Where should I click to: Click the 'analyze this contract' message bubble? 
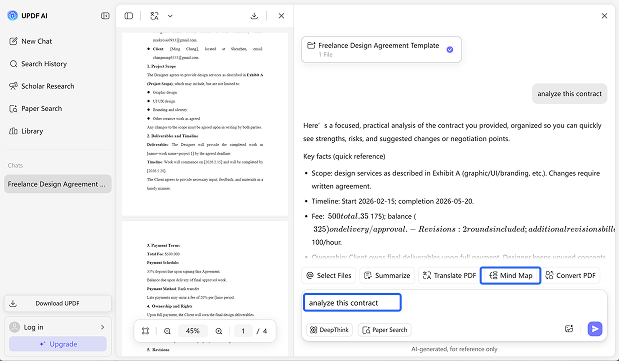(569, 94)
